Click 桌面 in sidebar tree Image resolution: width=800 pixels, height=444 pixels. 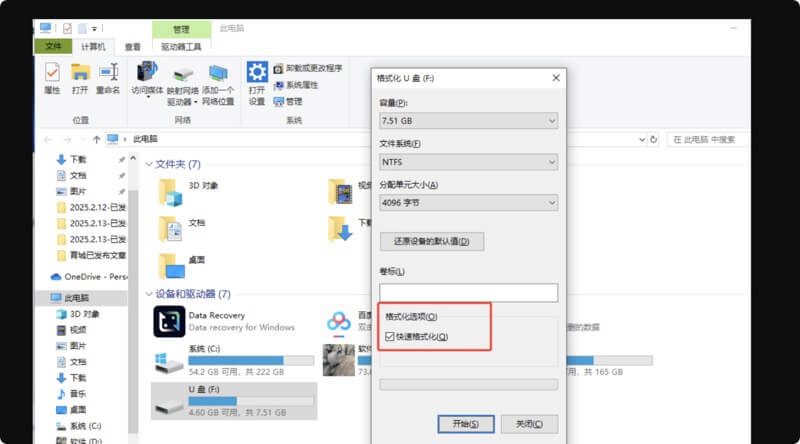71,409
